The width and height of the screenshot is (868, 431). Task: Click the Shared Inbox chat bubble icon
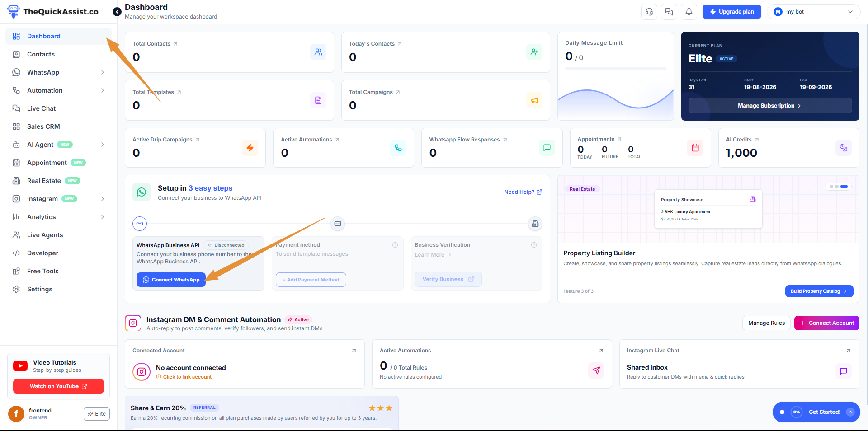pyautogui.click(x=844, y=371)
